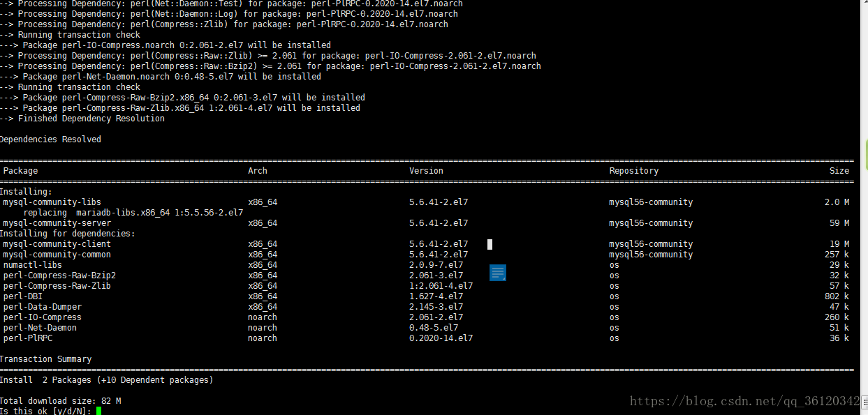Select the 'perl-Net-Daemon' name in the table

coord(40,328)
